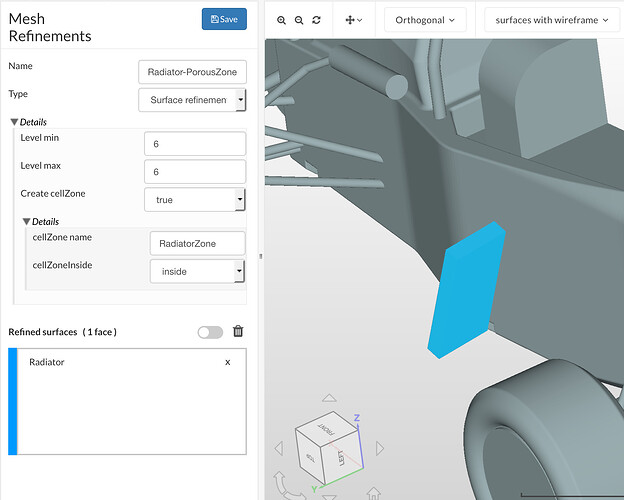Collapse the top Details section
624x500 pixels.
(28, 122)
